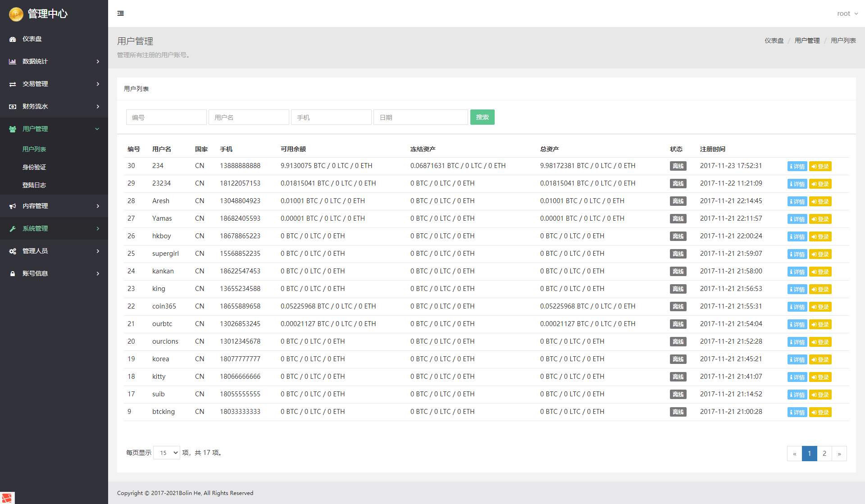Click 用户列表 sidebar menu item
The height and width of the screenshot is (504, 865).
pos(34,148)
